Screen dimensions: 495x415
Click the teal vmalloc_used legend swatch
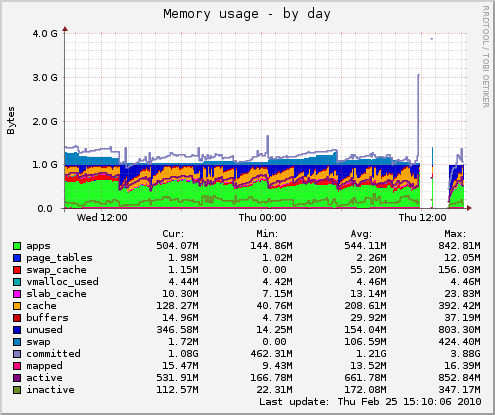pyautogui.click(x=17, y=282)
